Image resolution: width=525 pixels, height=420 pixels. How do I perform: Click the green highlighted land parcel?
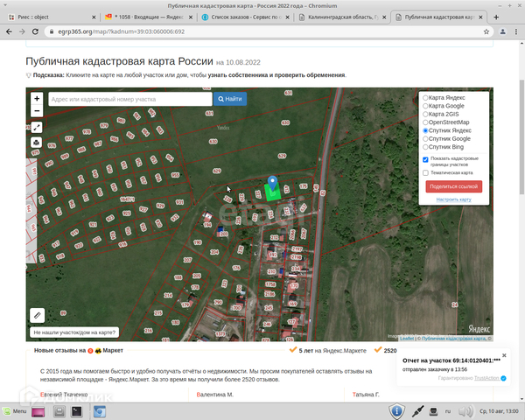tap(273, 193)
